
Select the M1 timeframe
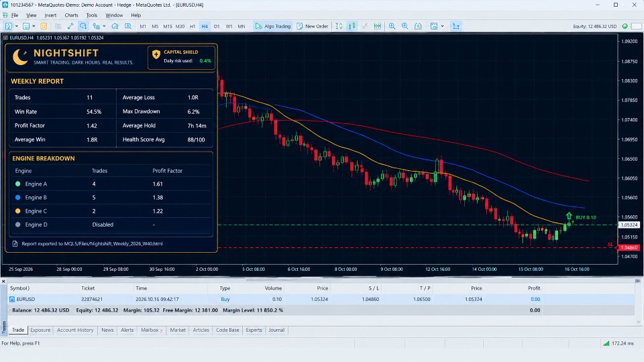(143, 26)
